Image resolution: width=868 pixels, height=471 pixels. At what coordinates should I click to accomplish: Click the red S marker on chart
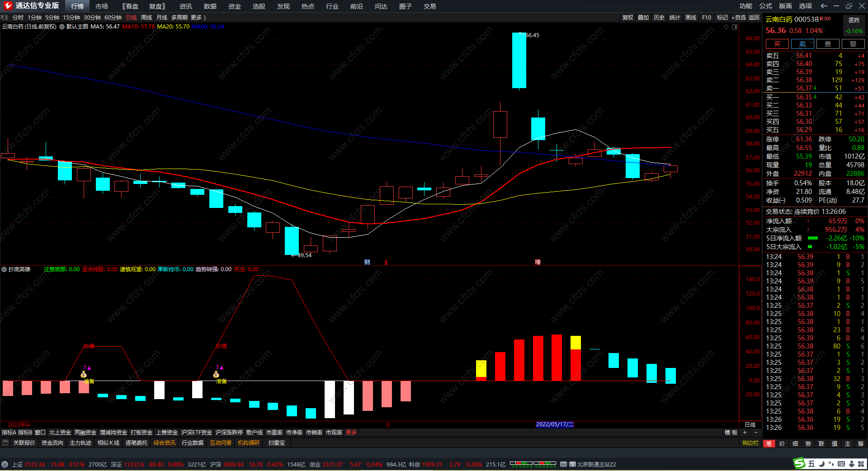pyautogui.click(x=386, y=262)
